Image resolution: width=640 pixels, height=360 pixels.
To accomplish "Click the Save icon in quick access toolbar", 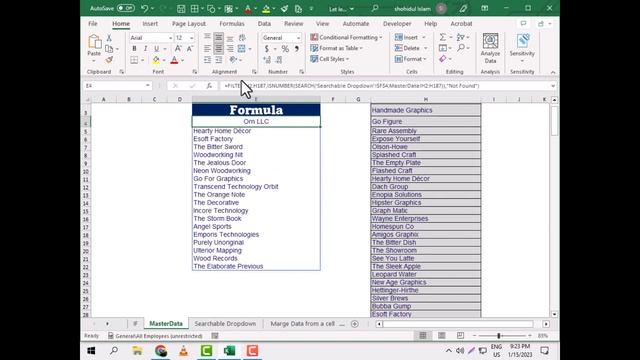I will pos(181,9).
